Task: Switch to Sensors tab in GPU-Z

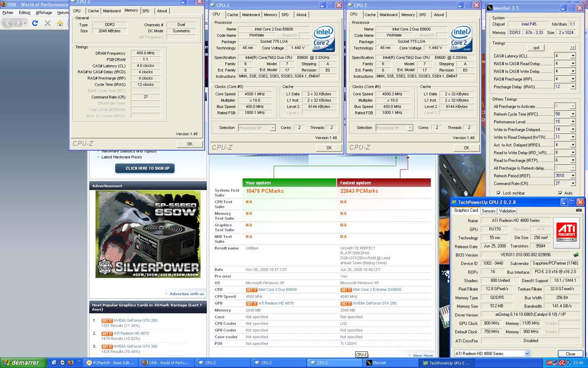Action: [489, 211]
